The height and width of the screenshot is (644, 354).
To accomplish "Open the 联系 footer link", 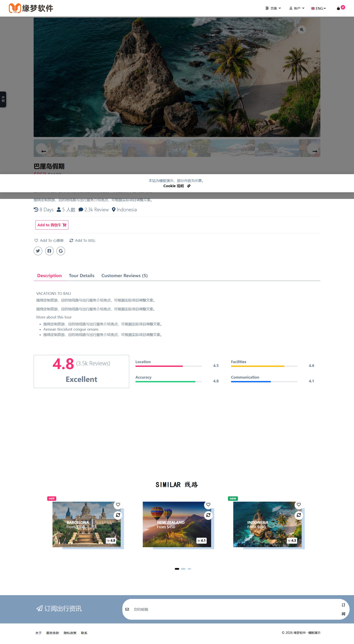I will click(84, 633).
